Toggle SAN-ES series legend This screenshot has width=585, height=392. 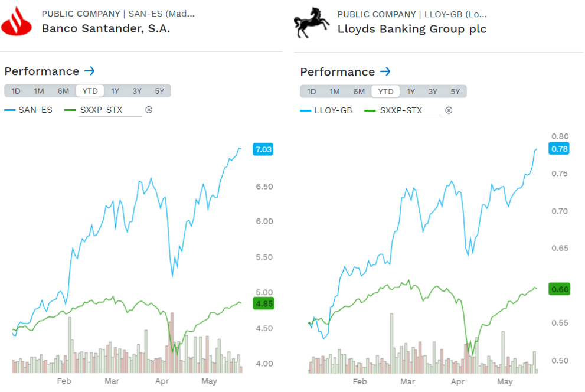click(28, 110)
